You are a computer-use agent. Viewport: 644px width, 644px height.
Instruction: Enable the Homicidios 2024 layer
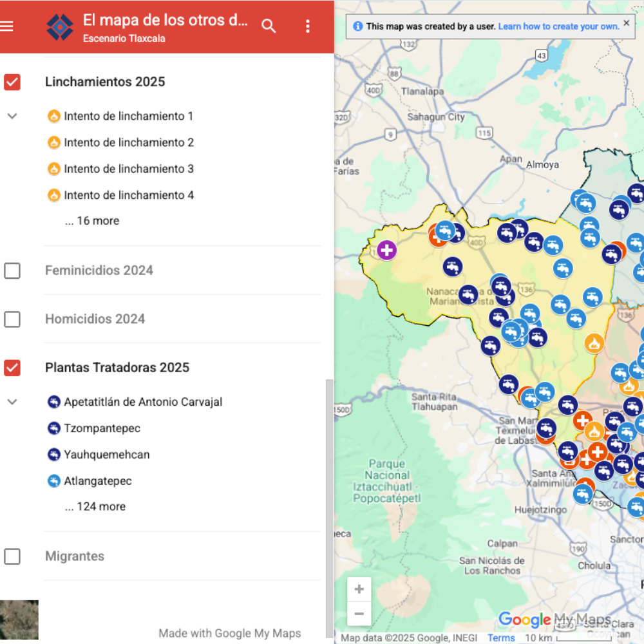[x=12, y=319]
